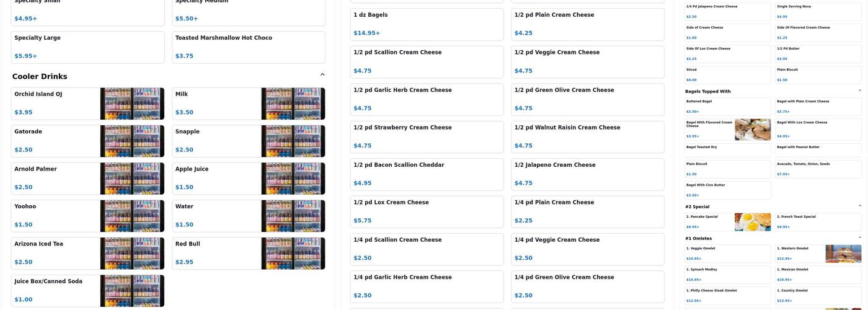Screen dimensions: 868x310
Task: Select the Gatorade drink item
Action: pyautogui.click(x=56, y=141)
